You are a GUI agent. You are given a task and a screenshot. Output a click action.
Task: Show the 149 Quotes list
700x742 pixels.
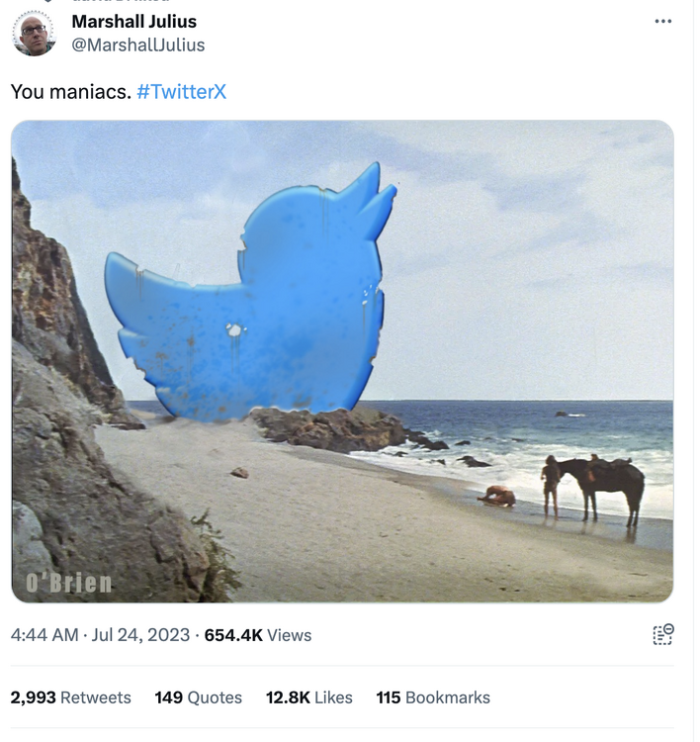click(x=198, y=697)
